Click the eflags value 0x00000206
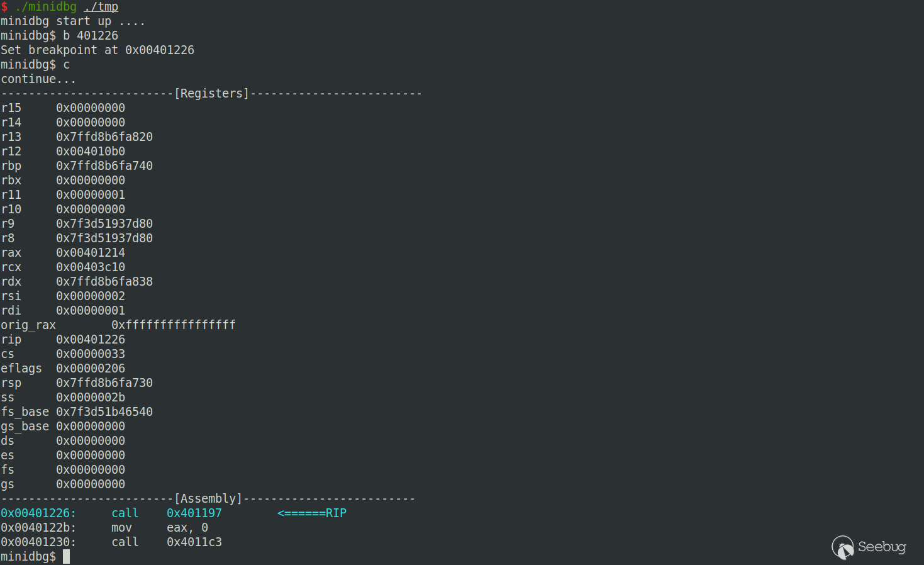The height and width of the screenshot is (565, 924). [x=91, y=369]
